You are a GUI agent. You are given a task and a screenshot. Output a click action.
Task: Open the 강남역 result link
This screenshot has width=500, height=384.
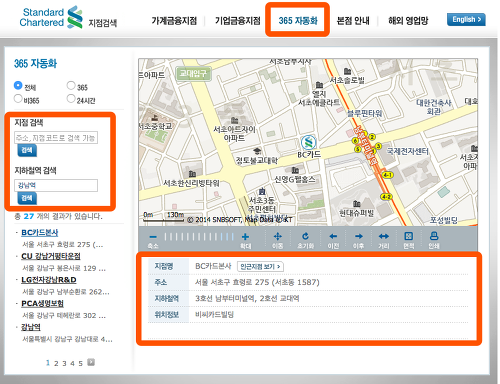[x=31, y=327]
